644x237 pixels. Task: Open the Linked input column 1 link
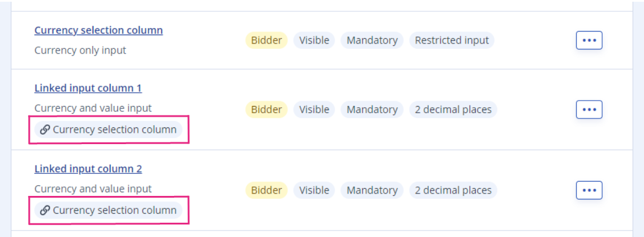pos(88,88)
